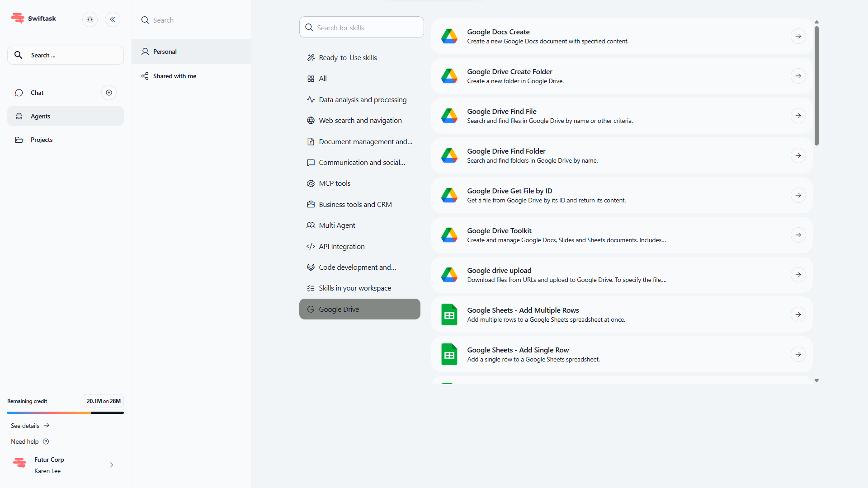The height and width of the screenshot is (488, 868).
Task: Click the new chat plus icon
Action: click(x=109, y=93)
